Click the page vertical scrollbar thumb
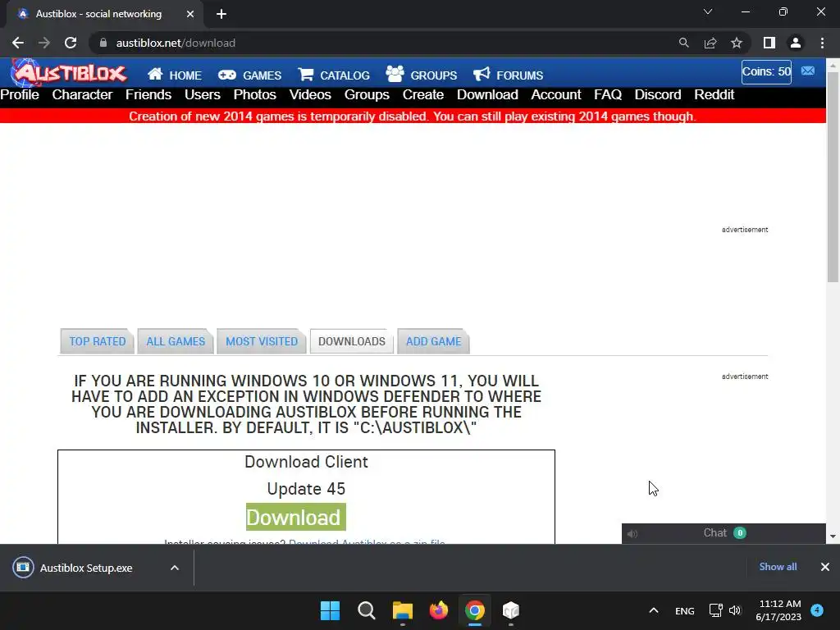This screenshot has width=840, height=630. coord(833,177)
